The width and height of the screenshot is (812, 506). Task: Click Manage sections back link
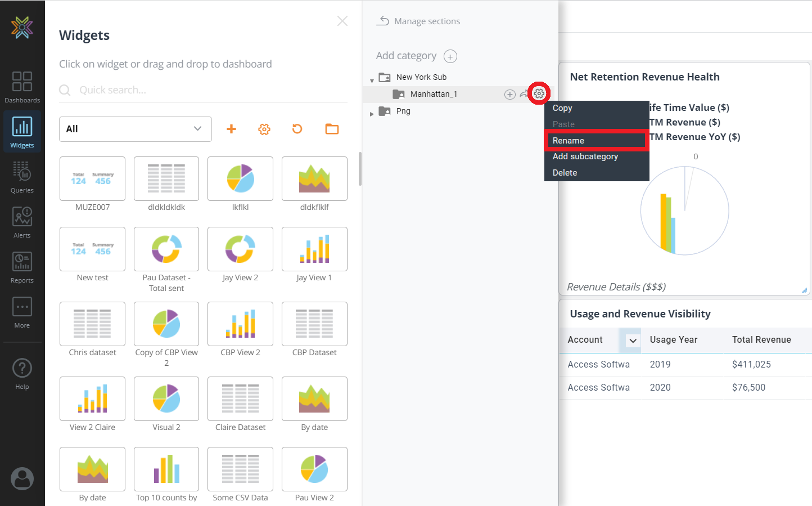418,21
